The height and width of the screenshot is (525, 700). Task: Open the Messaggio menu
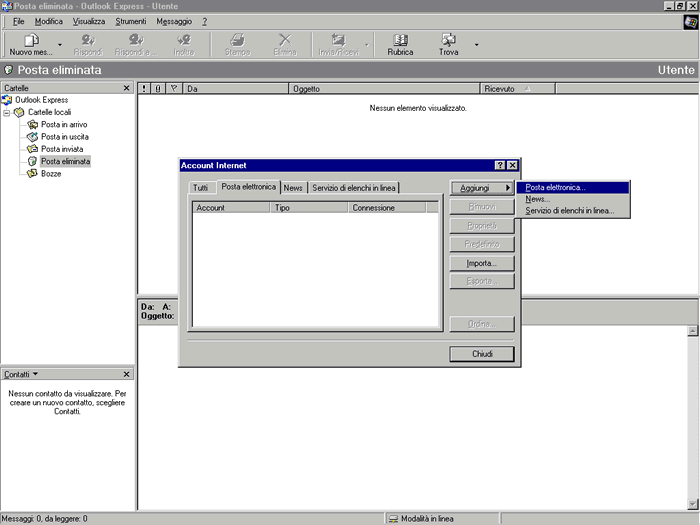174,21
